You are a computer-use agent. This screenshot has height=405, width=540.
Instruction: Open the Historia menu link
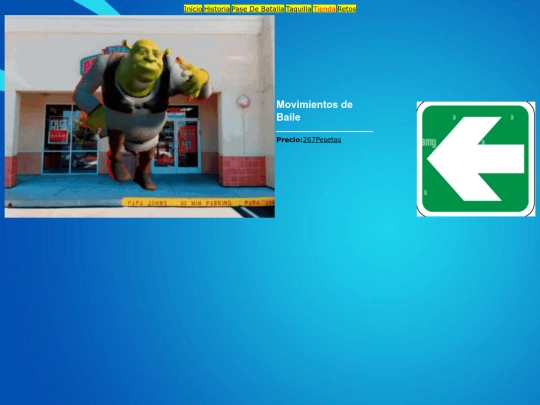click(217, 9)
